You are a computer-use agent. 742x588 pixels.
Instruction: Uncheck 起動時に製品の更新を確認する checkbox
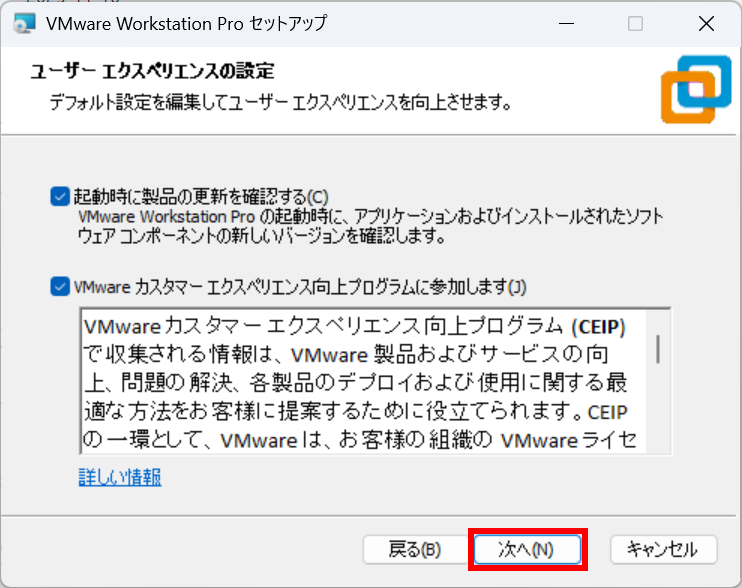coord(60,196)
